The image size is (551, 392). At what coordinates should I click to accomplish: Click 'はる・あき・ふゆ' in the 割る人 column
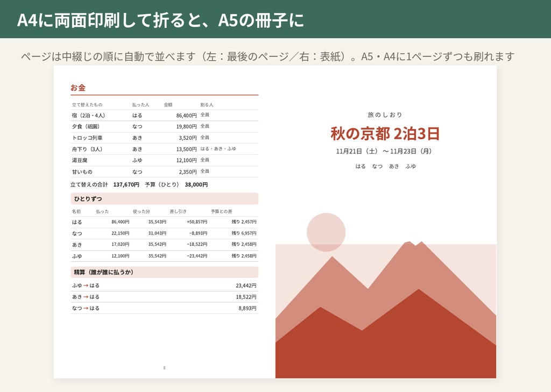[218, 149]
